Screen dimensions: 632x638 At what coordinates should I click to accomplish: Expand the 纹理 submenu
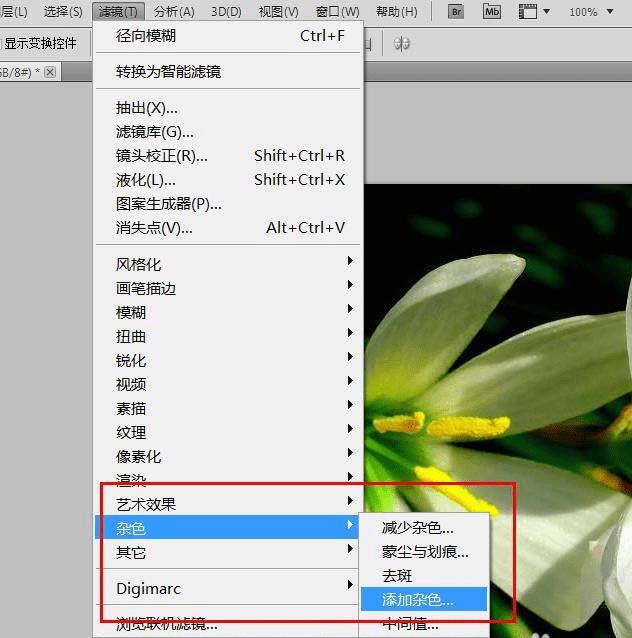(x=228, y=432)
